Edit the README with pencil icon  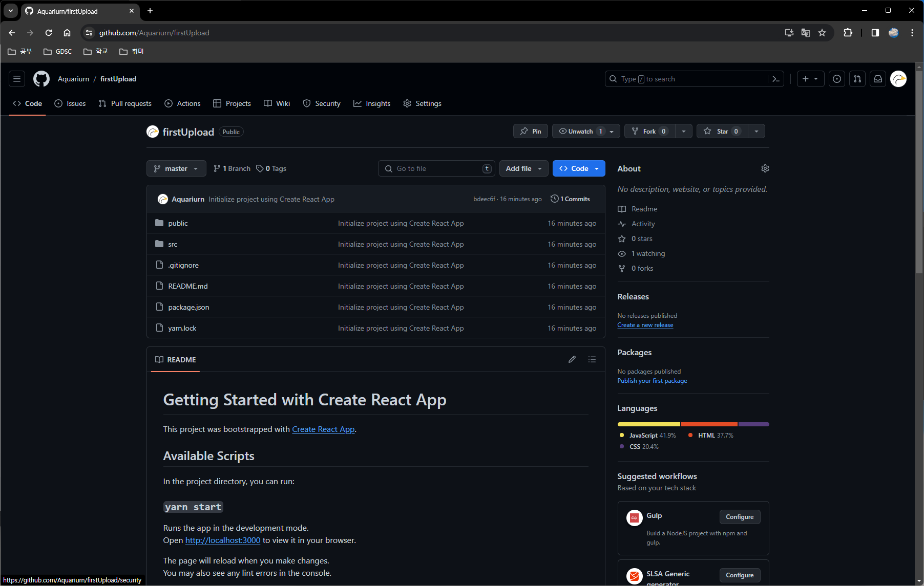coord(572,359)
